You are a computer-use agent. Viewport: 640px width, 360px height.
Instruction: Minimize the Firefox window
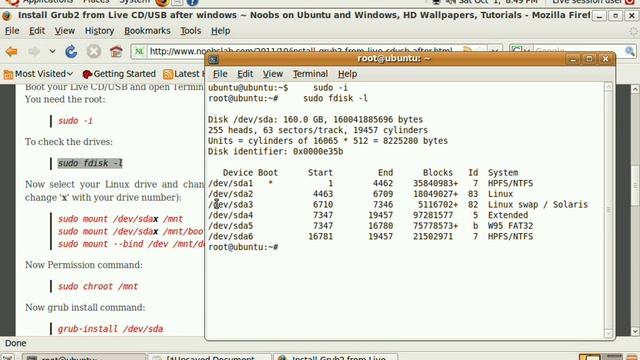point(599,16)
